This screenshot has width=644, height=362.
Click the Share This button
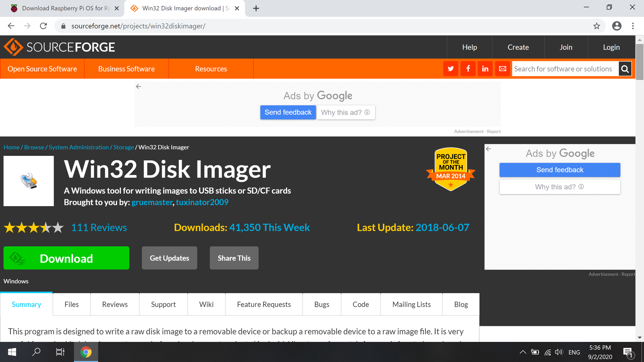tap(234, 258)
